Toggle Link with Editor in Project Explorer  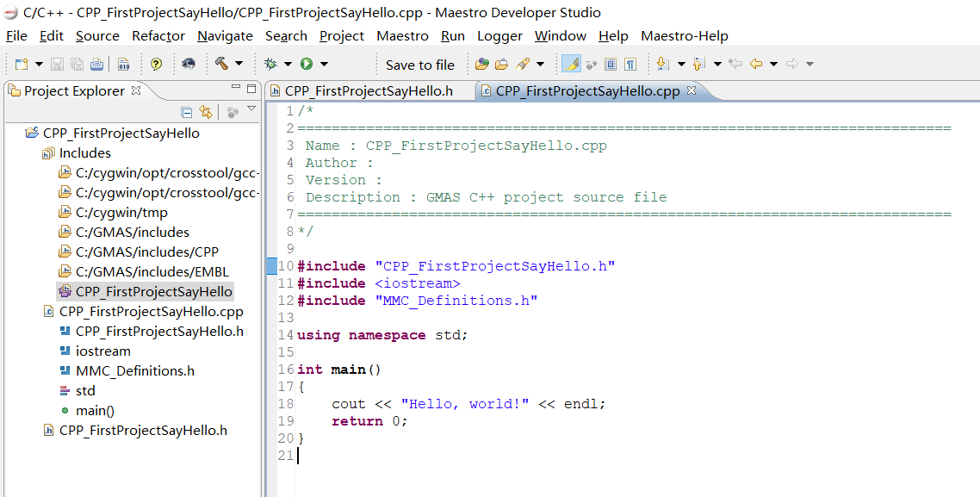click(x=206, y=113)
